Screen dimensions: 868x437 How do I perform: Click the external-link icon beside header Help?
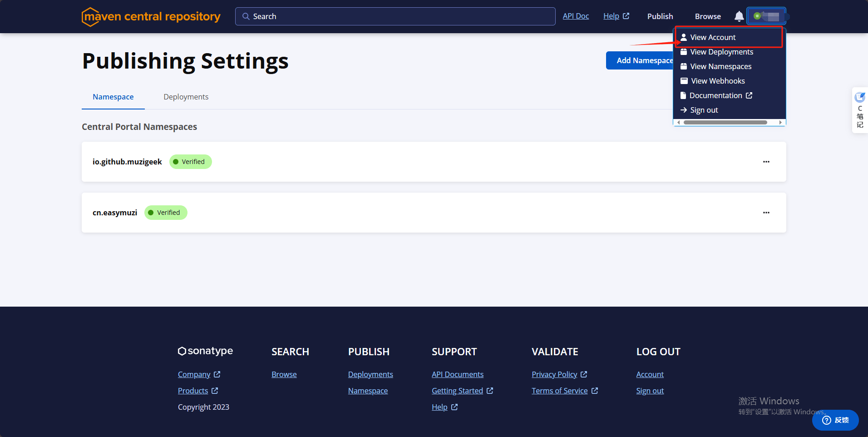[x=626, y=16]
